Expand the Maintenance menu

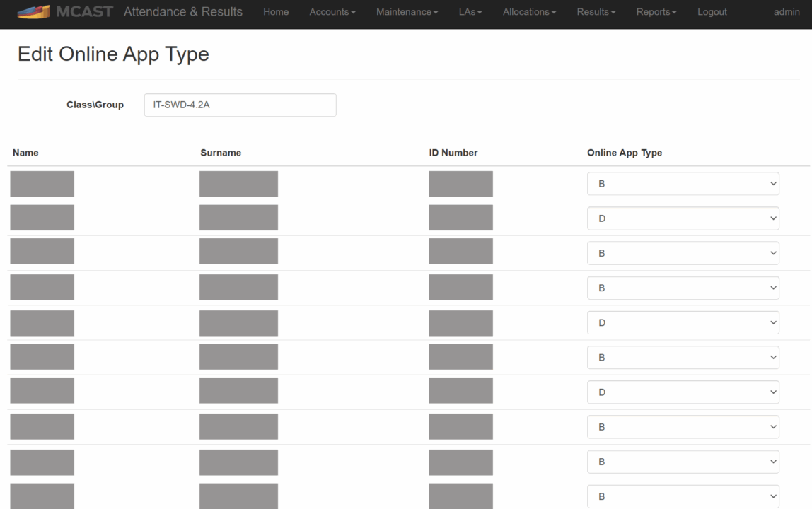[407, 12]
